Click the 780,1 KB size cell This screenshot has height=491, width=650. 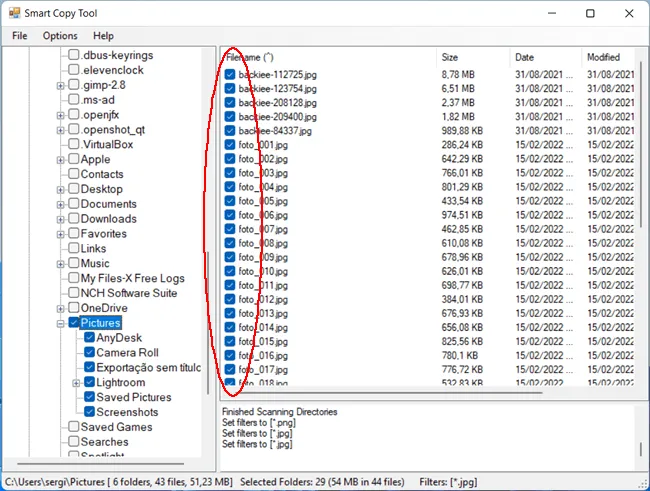460,355
